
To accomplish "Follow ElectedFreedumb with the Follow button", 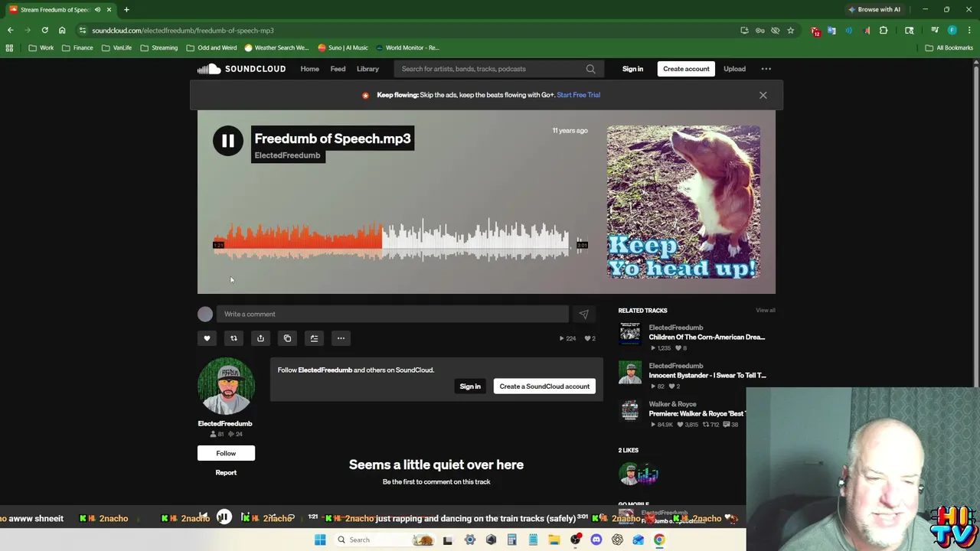I will 226,453.
